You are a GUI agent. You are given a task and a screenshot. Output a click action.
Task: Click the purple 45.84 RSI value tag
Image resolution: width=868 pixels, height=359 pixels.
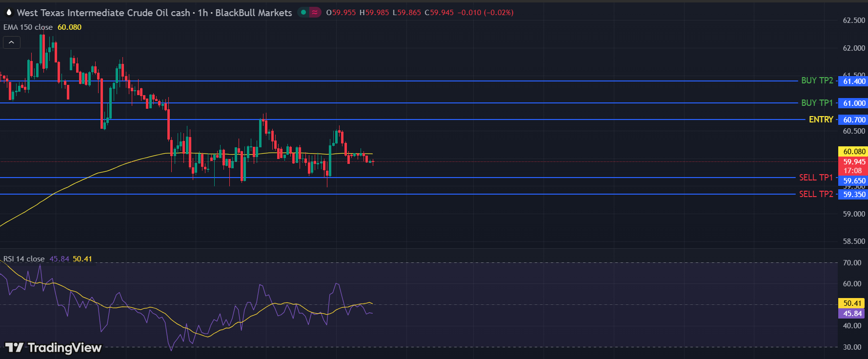click(852, 314)
